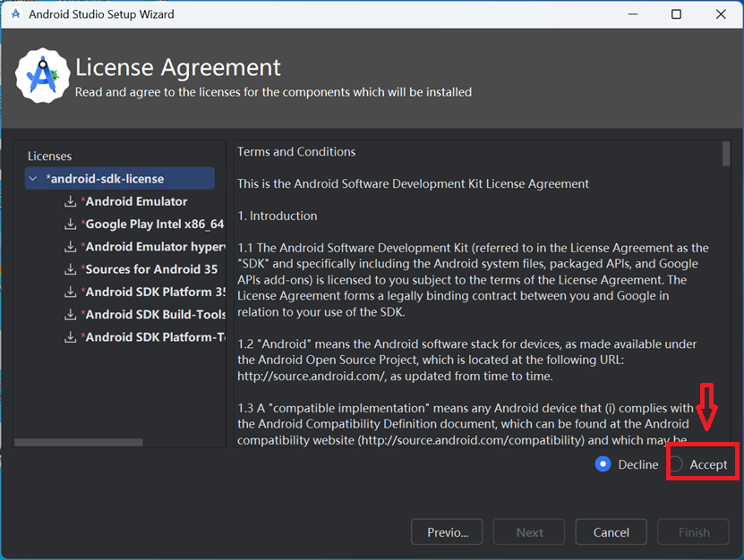Select Android SDK Platform 35 item
Viewport: 744px width, 560px height.
click(153, 292)
